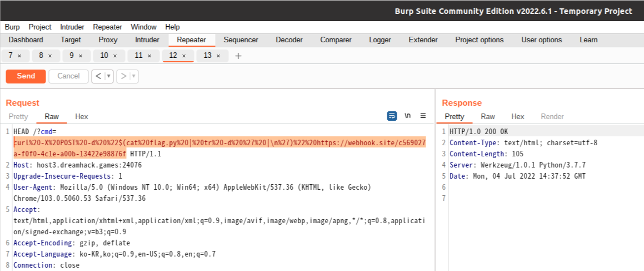The image size is (644, 271).
Task: Go back to previous request in history
Action: coord(98,76)
